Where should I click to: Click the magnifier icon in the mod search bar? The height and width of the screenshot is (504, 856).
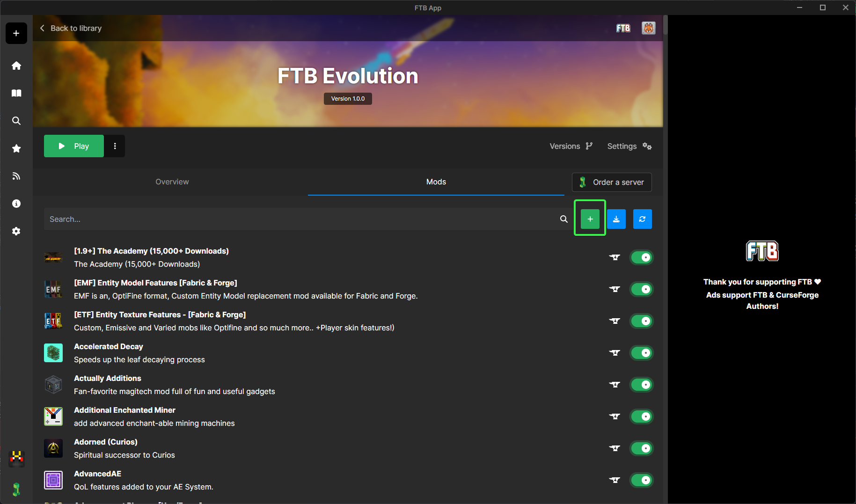click(564, 219)
